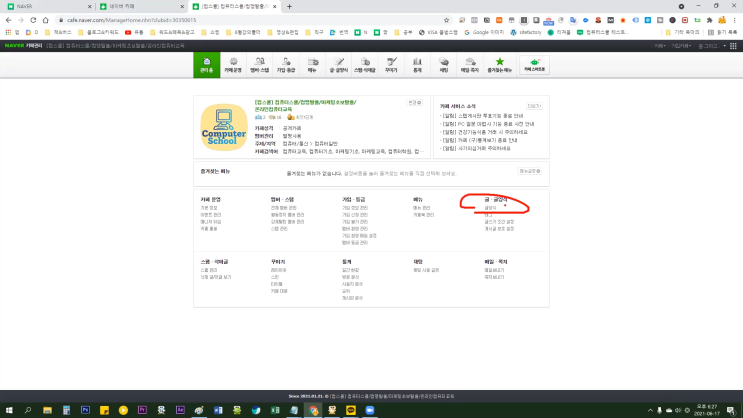Open 메뉴 관리 under the 메뉴 section

(421, 208)
